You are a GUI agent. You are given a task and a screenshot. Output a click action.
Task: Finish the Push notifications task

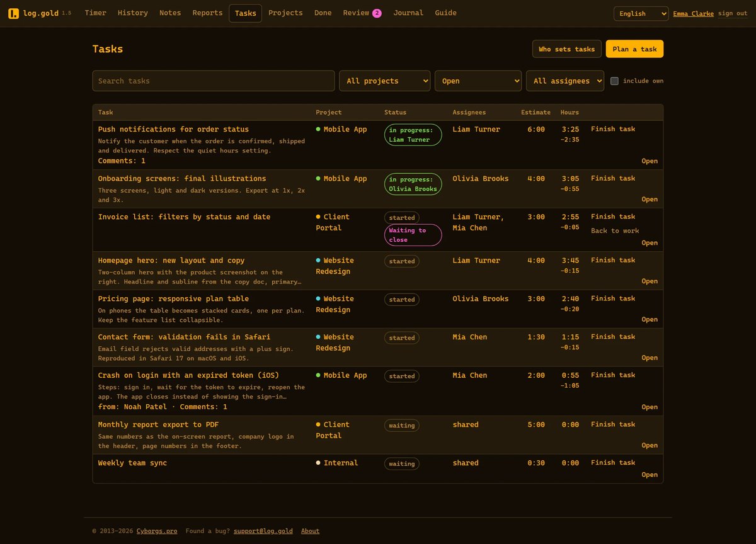pos(613,129)
